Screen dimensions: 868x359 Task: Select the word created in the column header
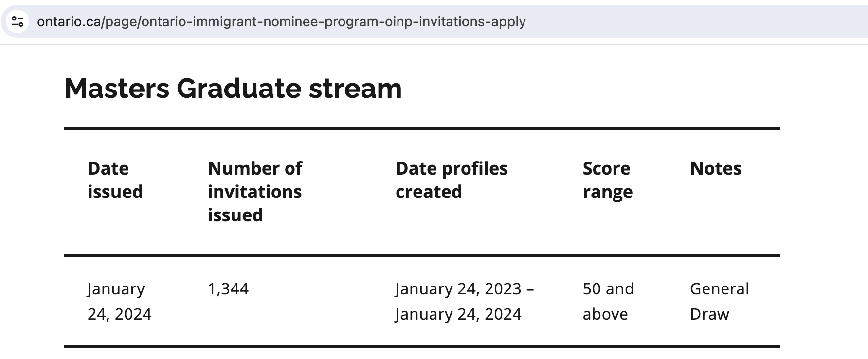point(429,192)
